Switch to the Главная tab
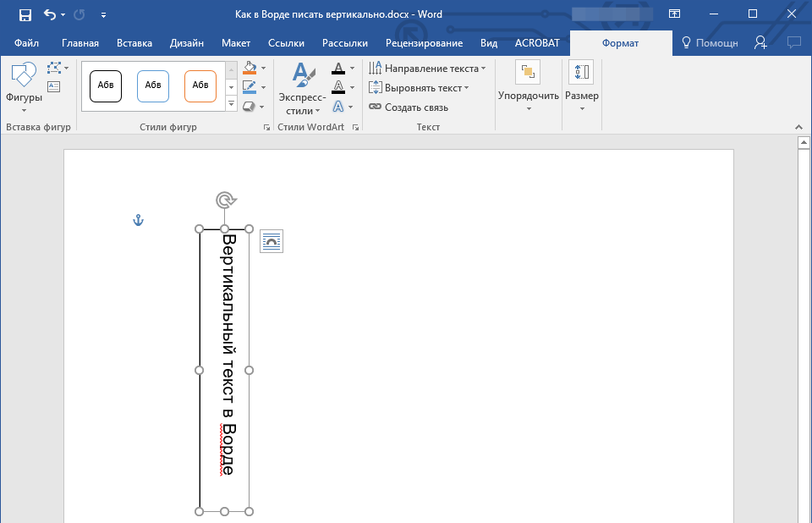This screenshot has width=812, height=523. (80, 43)
